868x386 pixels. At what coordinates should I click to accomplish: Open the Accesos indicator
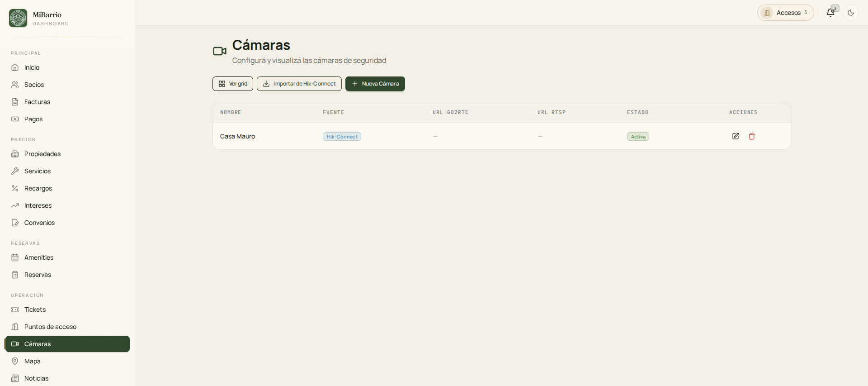pos(786,13)
